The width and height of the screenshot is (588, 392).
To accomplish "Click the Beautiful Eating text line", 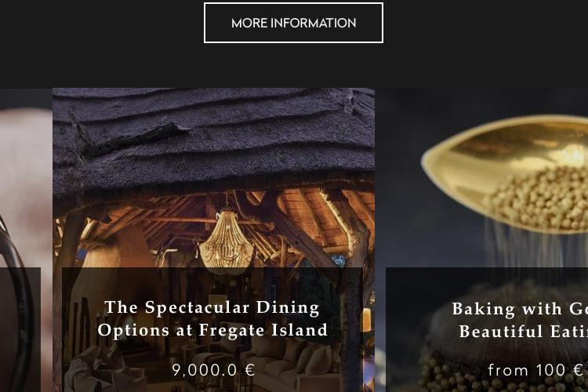I will pyautogui.click(x=524, y=331).
